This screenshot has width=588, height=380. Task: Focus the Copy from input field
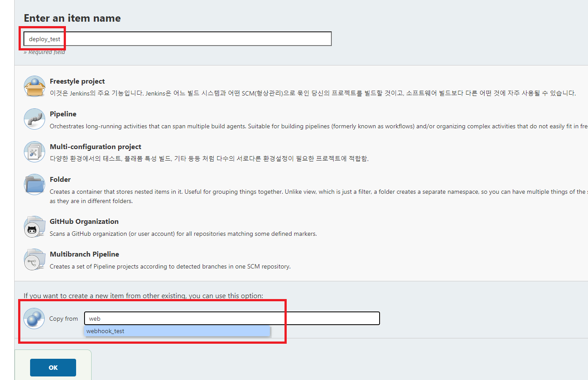[232, 319]
